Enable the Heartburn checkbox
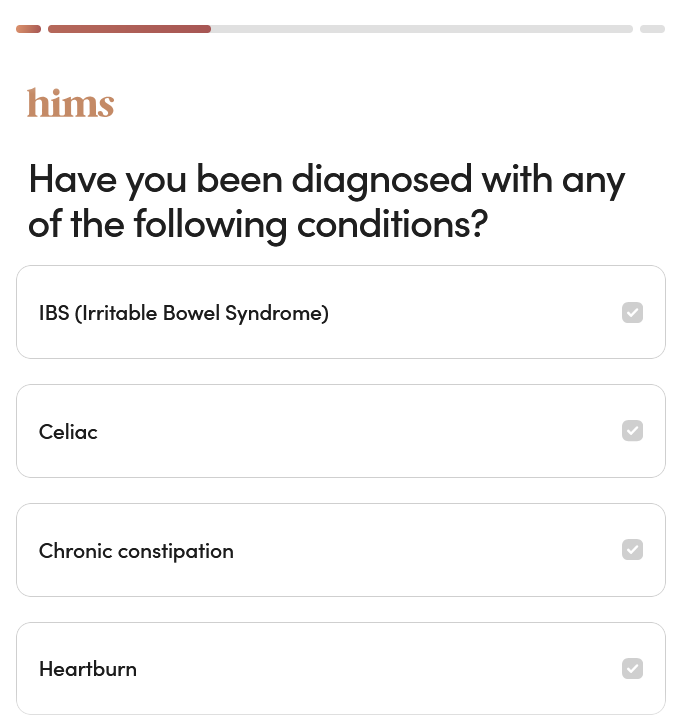The width and height of the screenshot is (689, 728). 632,668
